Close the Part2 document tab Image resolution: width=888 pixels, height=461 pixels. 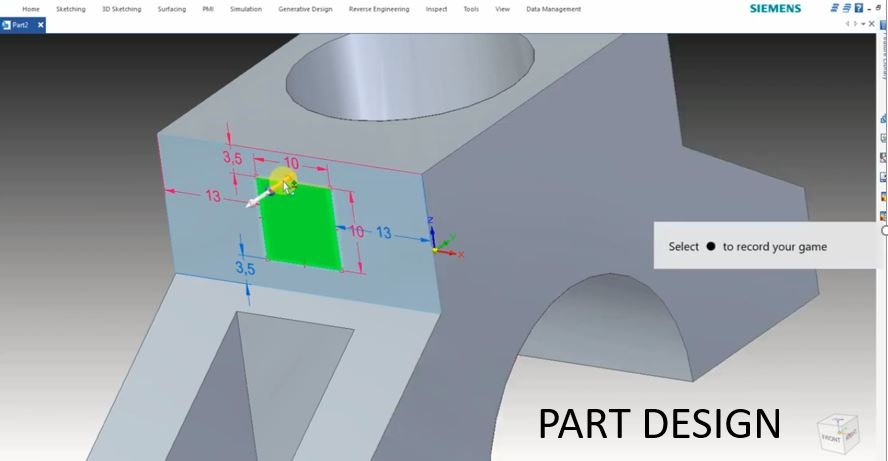(41, 24)
